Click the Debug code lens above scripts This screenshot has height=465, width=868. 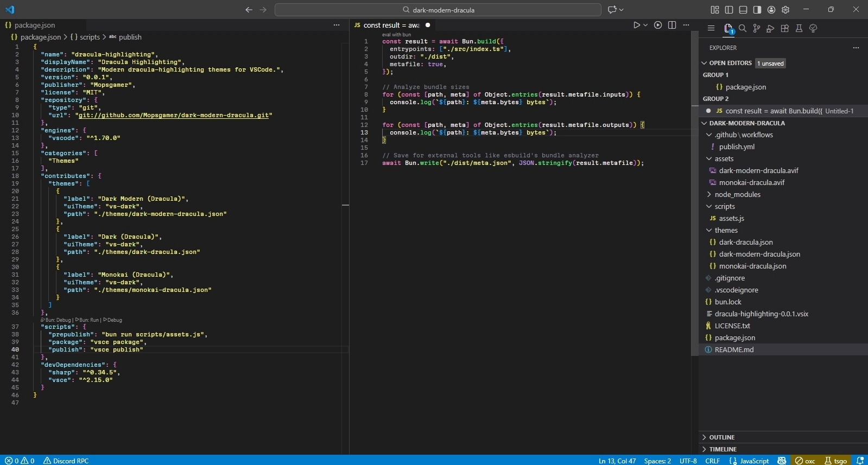(x=112, y=320)
